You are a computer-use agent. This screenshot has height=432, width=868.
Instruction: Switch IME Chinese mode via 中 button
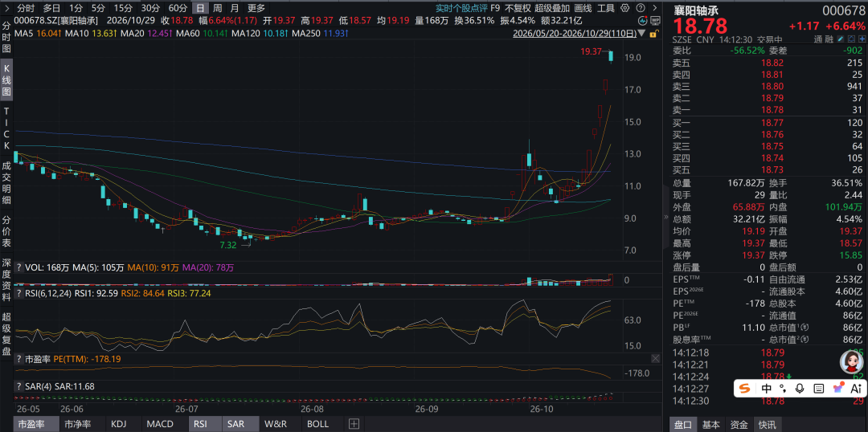point(766,389)
